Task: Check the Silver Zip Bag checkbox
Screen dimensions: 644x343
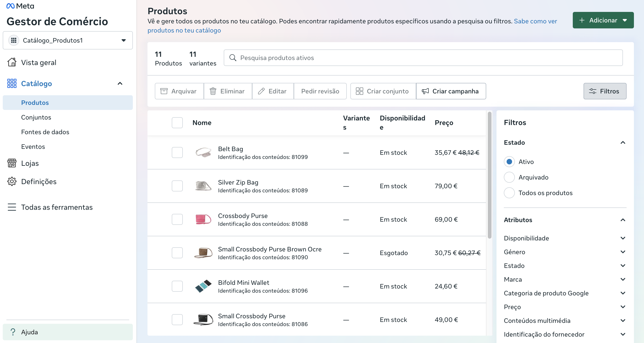Action: point(177,186)
